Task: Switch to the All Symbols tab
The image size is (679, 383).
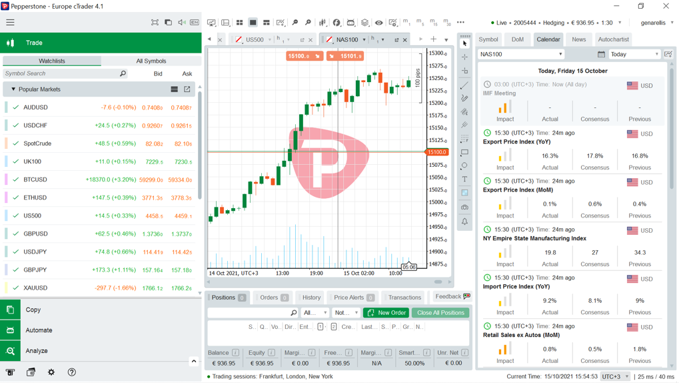Action: tap(151, 61)
